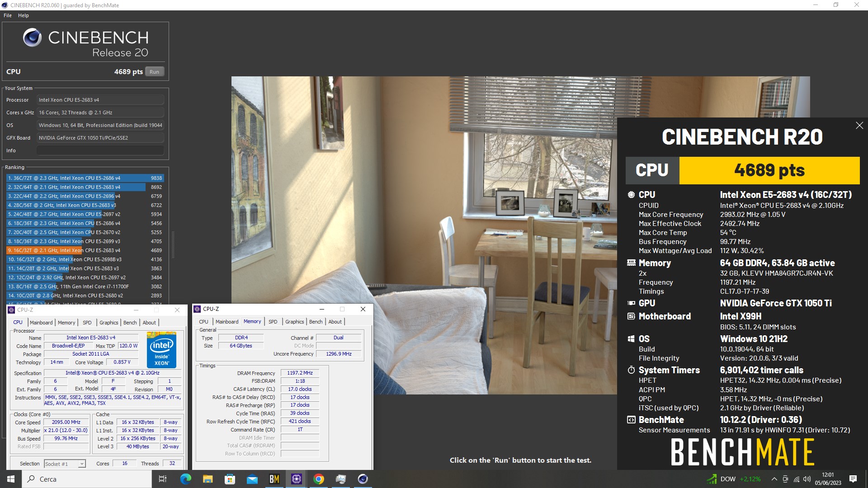
Task: Open CPU tab in front CPU-Z window
Action: pos(204,322)
